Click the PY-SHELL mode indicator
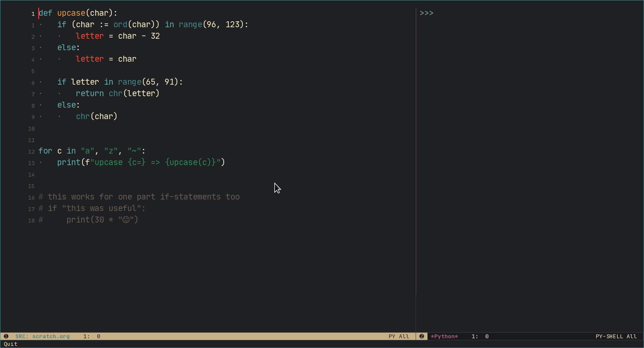This screenshot has width=644, height=348. pos(609,336)
